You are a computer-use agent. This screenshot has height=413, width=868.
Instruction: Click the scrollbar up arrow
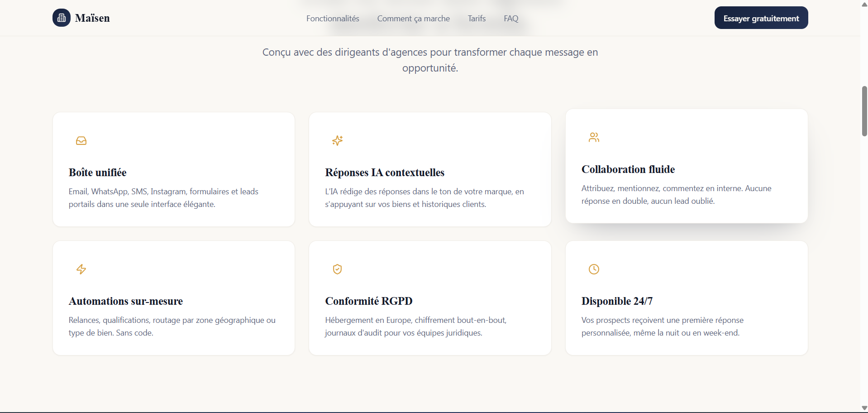tap(864, 4)
